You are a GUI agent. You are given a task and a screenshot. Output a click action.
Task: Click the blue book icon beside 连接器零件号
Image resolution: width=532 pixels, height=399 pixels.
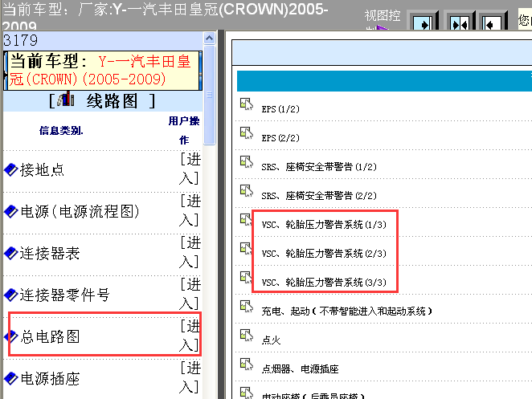coord(11,295)
